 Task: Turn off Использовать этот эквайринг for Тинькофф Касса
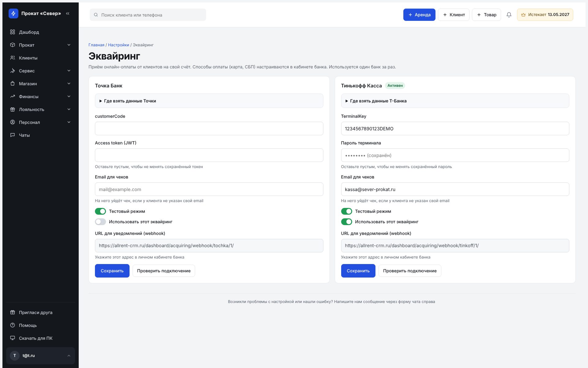coord(346,222)
